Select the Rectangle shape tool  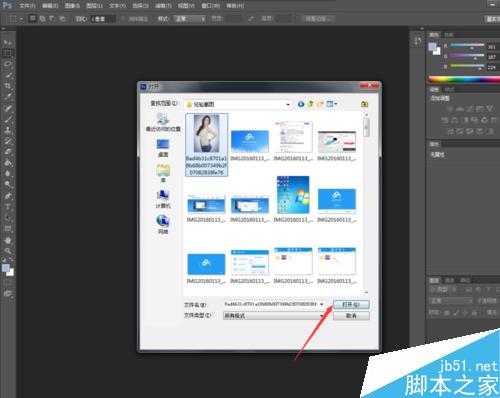click(x=8, y=229)
